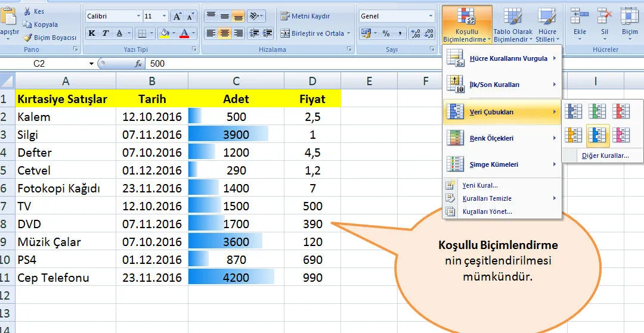Click the Biçim Boyacısı format painter
The image size is (644, 333).
tap(49, 38)
